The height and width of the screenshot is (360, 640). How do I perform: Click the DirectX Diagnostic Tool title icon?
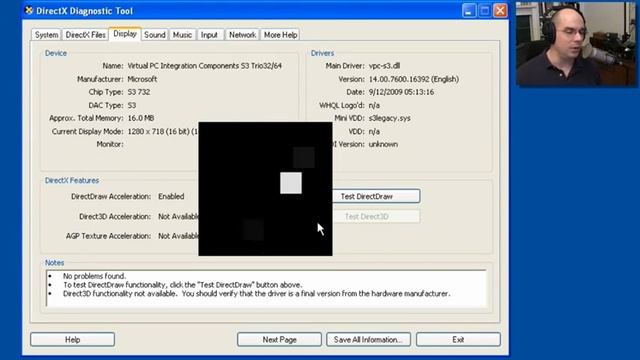[29, 11]
